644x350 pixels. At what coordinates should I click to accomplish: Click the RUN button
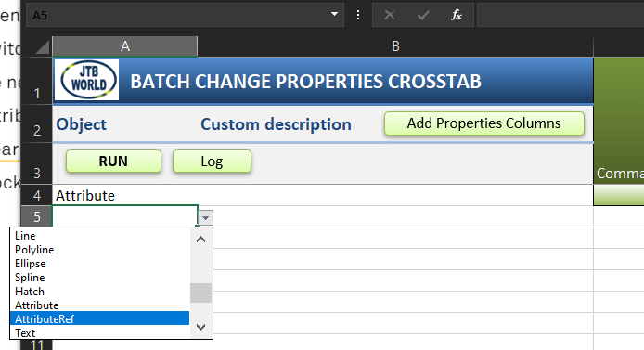point(113,161)
